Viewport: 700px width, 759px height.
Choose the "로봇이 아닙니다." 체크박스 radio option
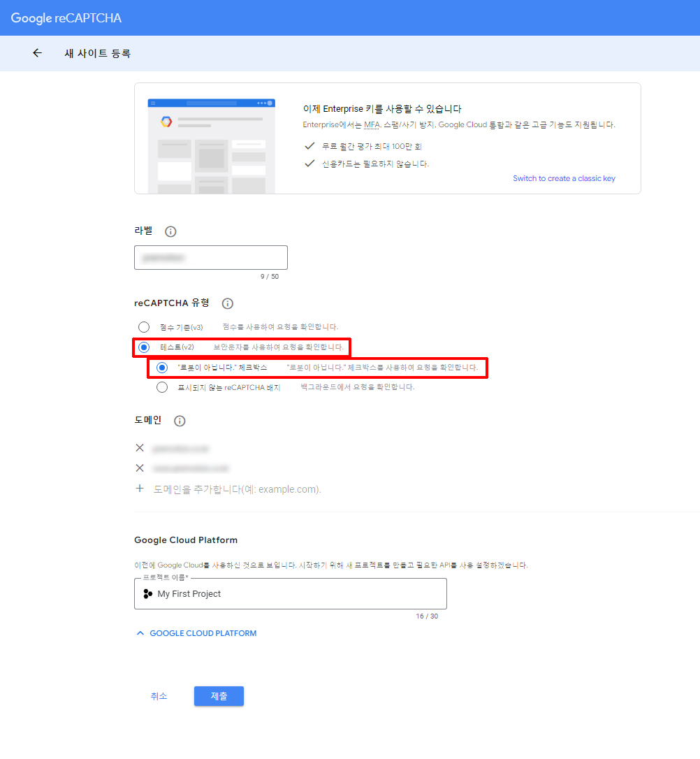[x=162, y=368]
